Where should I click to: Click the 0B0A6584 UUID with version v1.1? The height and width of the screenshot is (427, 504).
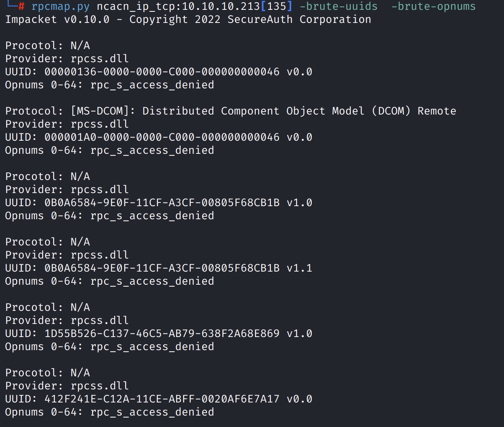tap(162, 268)
